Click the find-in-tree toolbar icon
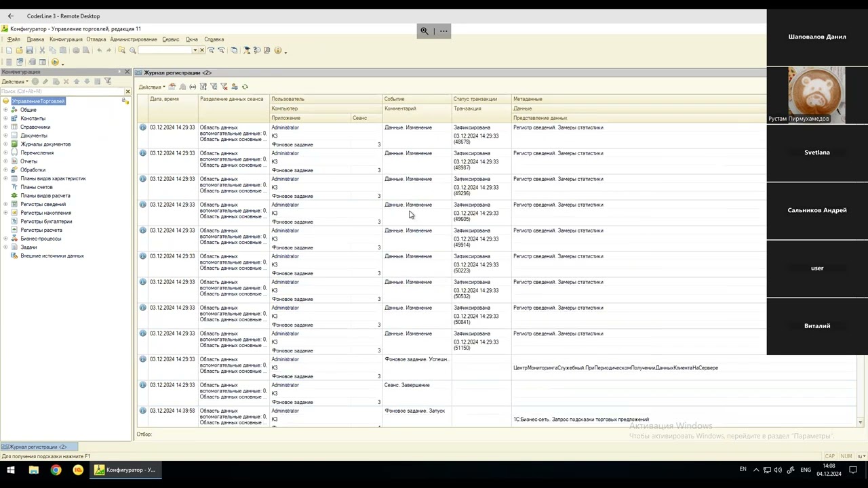Image resolution: width=868 pixels, height=488 pixels. (x=122, y=50)
